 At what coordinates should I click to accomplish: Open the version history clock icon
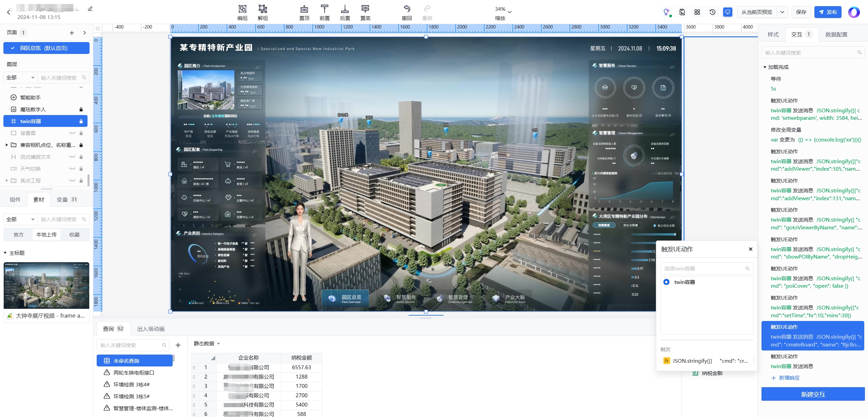click(712, 12)
